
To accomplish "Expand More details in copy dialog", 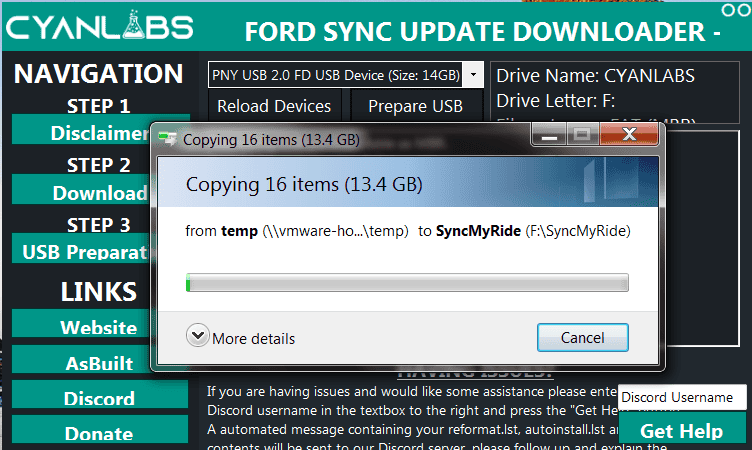I will click(x=240, y=336).
